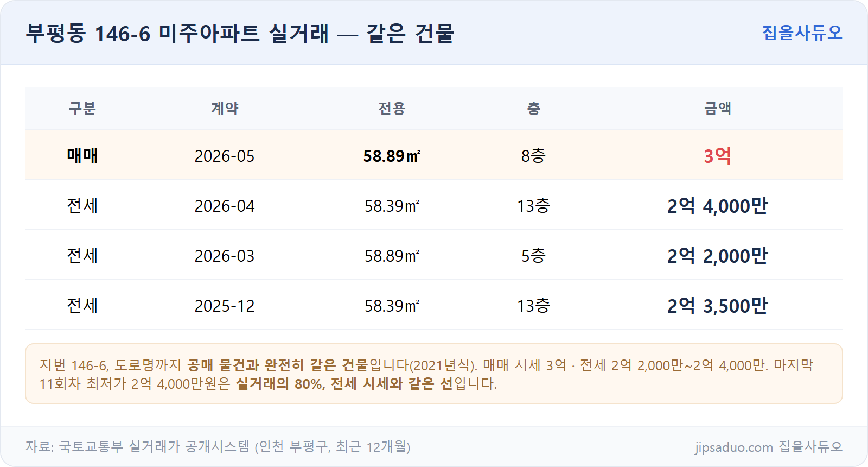Click the bold text 공매 물건과 완전히 같은 건물
This screenshot has height=467, width=868.
[x=278, y=365]
